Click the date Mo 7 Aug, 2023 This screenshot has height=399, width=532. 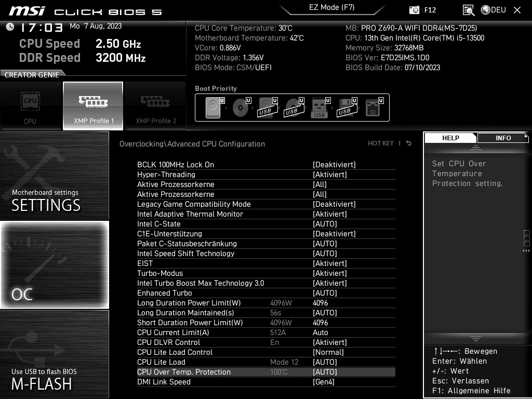(96, 26)
